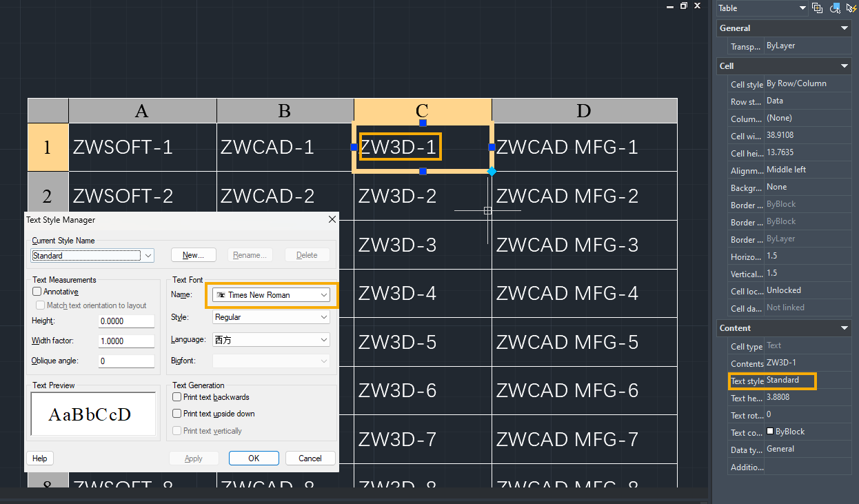Screen dimensions: 859x504
Task: Click the ZW3D-2 table cell
Action: coord(423,196)
